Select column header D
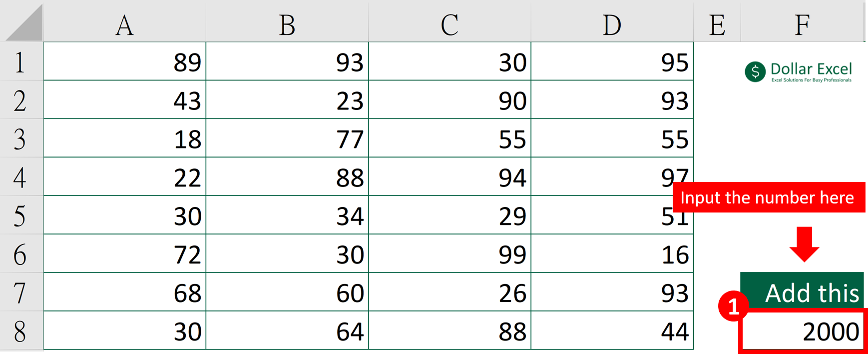 pos(610,22)
